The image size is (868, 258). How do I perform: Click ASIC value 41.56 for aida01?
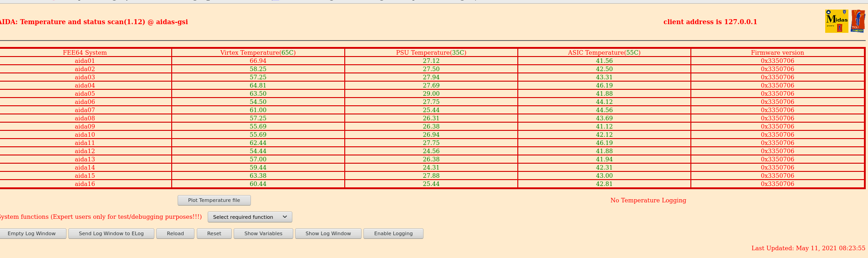[x=604, y=61]
